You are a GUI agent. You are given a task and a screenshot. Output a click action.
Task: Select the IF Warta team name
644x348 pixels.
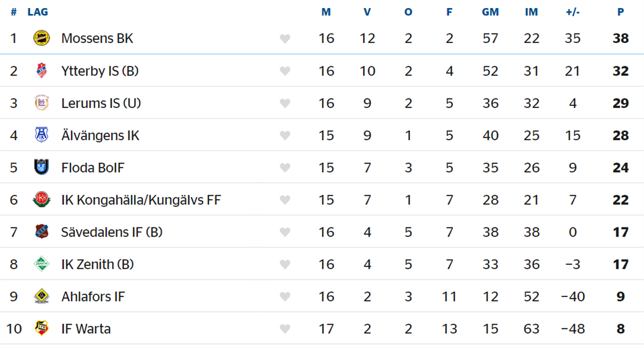pyautogui.click(x=86, y=329)
